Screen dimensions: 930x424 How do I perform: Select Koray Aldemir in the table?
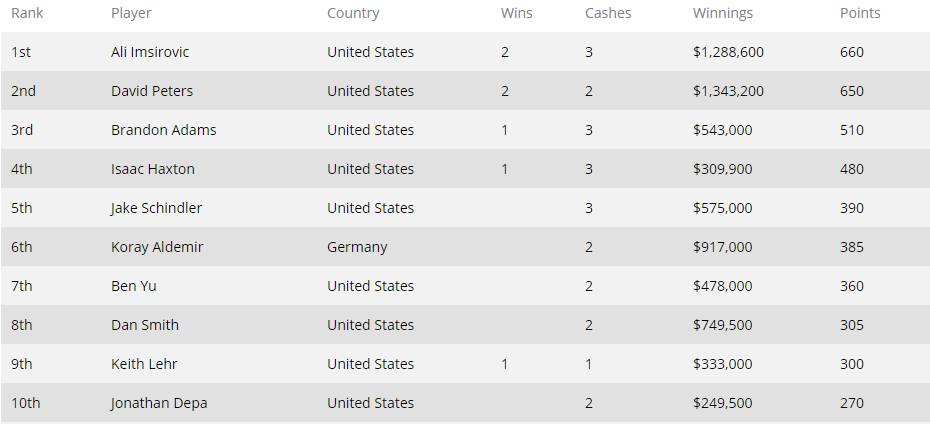click(x=157, y=247)
